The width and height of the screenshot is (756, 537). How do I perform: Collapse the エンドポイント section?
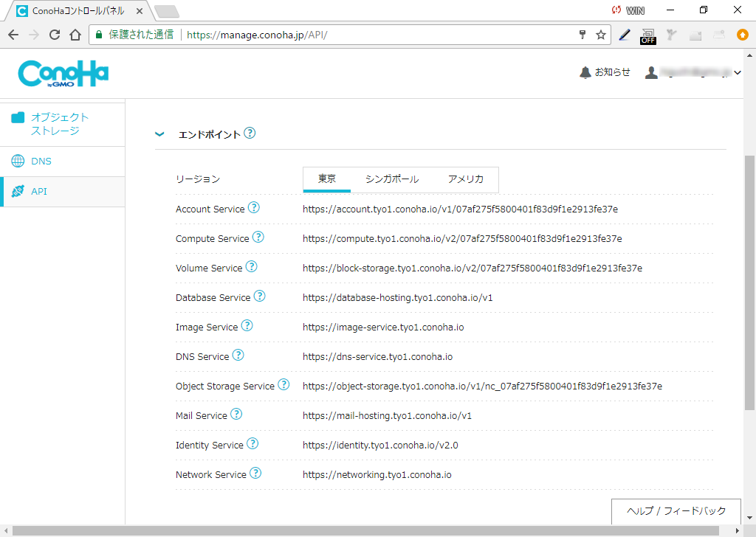159,134
